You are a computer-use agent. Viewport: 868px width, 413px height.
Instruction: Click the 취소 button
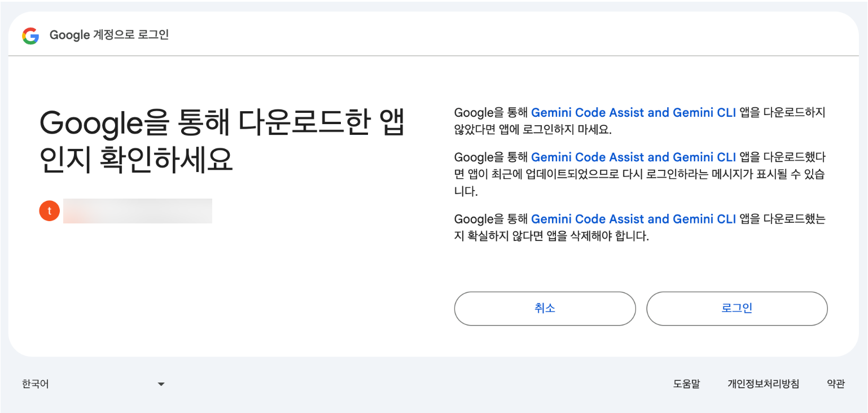(545, 309)
